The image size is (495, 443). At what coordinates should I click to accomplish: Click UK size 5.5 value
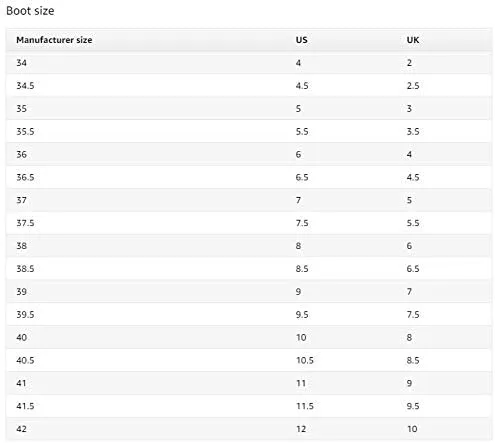[x=413, y=223]
